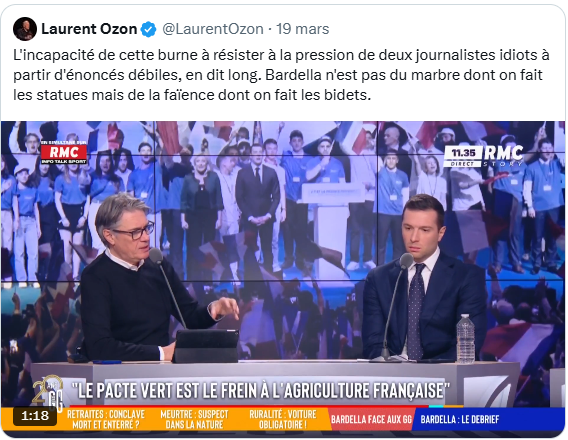Open the Laurent Ozon display name
Screen dimensions: 568x440
[89, 29]
